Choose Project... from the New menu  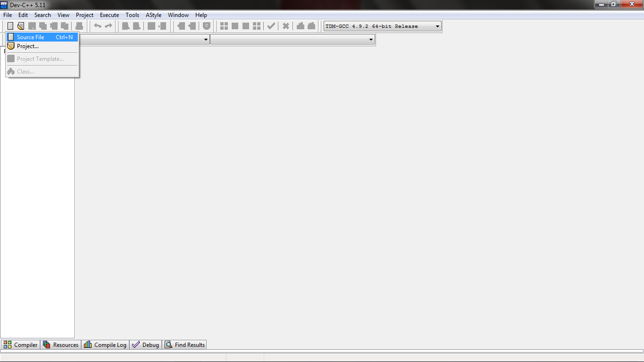[42, 46]
